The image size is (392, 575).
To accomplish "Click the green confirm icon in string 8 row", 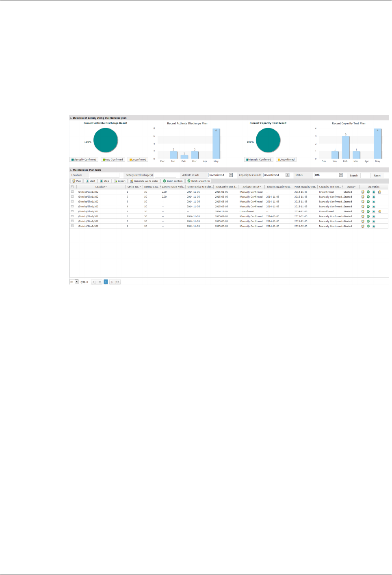I will tap(368, 226).
